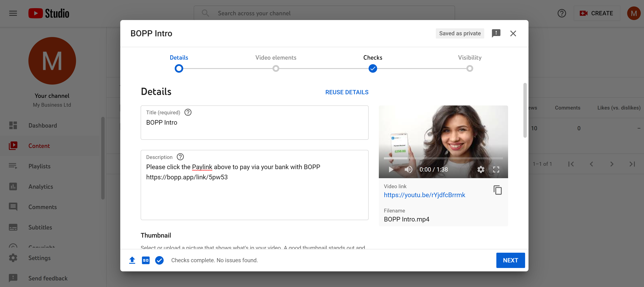The height and width of the screenshot is (287, 644).
Task: Open Settings in the sidebar
Action: click(50, 258)
